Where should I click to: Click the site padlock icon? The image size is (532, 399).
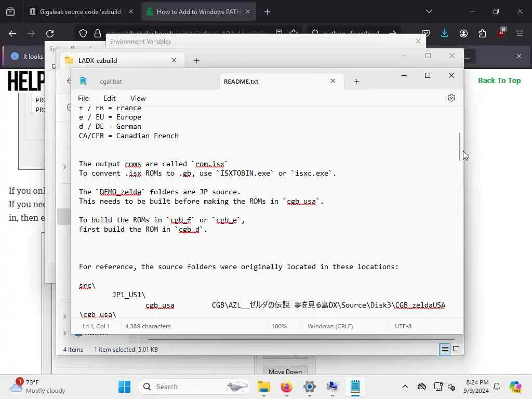tap(98, 34)
